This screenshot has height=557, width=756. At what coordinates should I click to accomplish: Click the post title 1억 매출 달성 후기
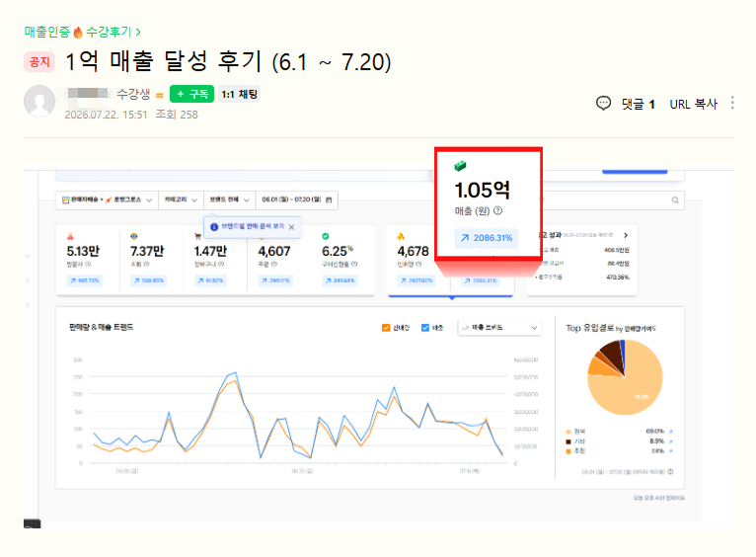(x=228, y=62)
